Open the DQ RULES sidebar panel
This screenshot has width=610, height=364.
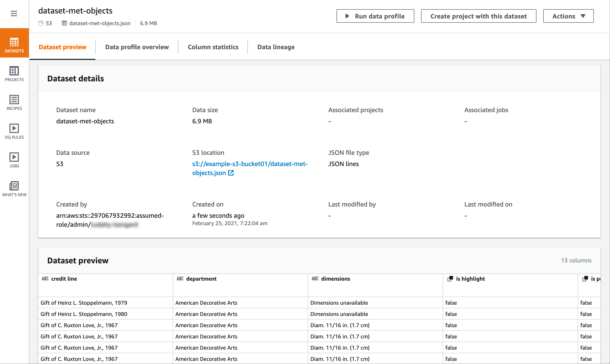click(x=14, y=131)
